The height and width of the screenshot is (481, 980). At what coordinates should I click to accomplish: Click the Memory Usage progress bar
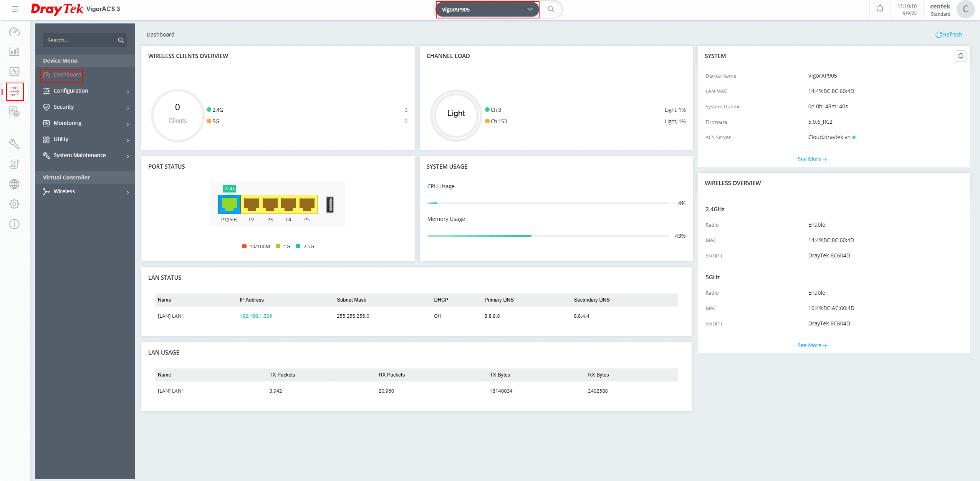tap(548, 236)
